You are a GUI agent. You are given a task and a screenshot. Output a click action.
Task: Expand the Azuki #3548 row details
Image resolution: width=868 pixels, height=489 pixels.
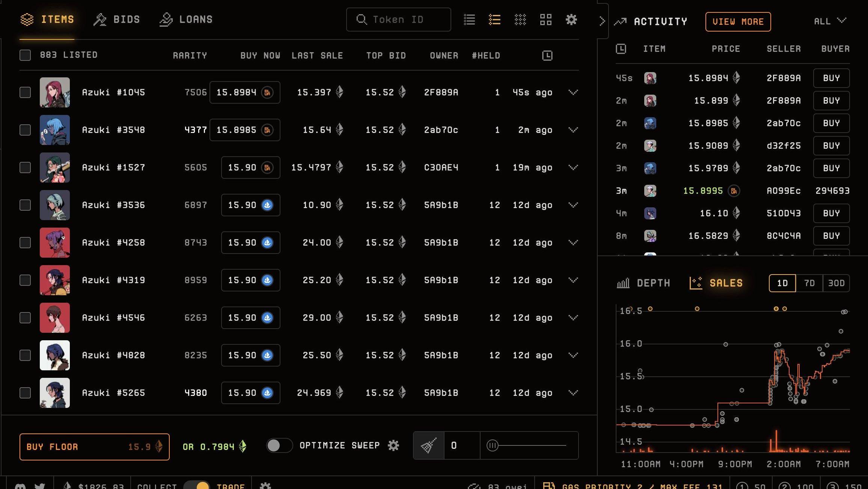[573, 130]
